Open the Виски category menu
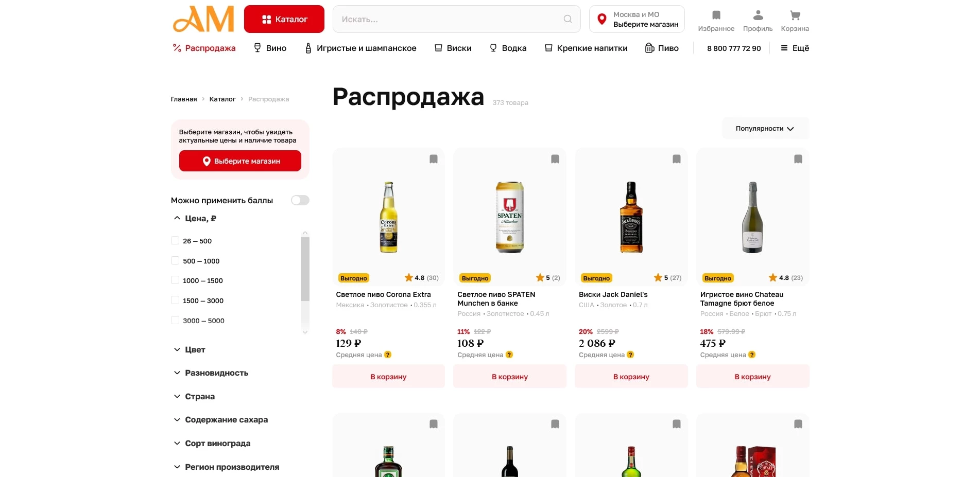This screenshot has width=980, height=477. (x=453, y=48)
